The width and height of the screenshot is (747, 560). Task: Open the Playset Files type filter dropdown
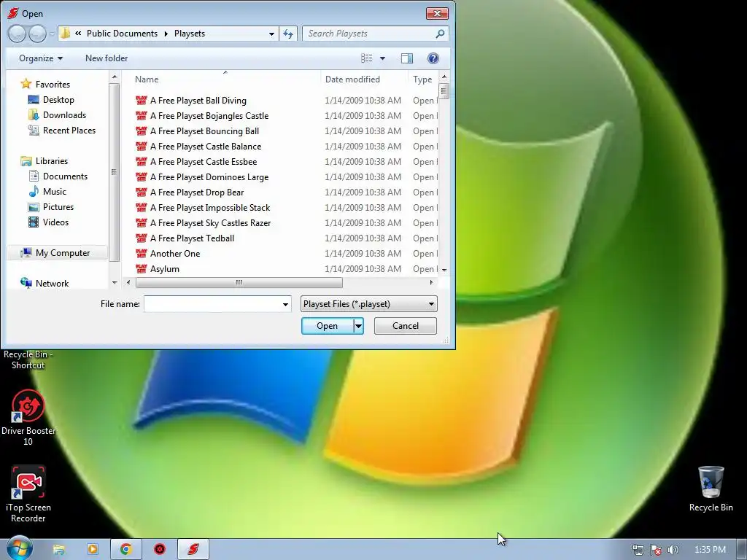click(368, 304)
